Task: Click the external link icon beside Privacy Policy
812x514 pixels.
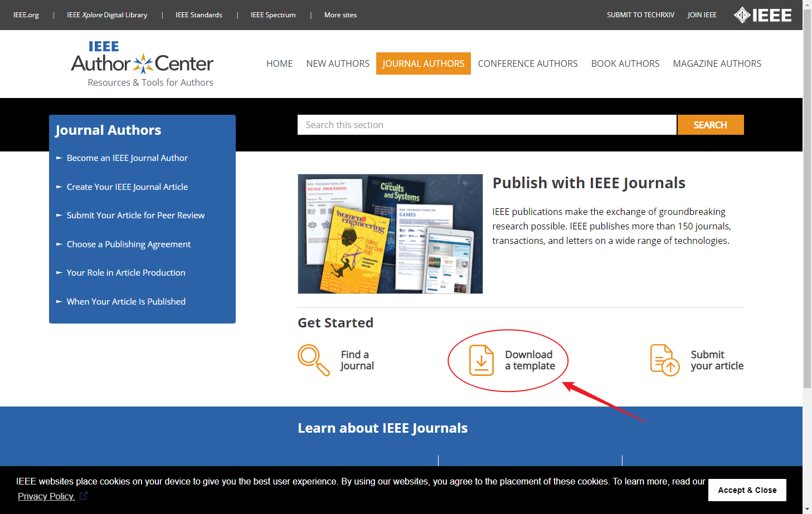Action: (x=84, y=496)
